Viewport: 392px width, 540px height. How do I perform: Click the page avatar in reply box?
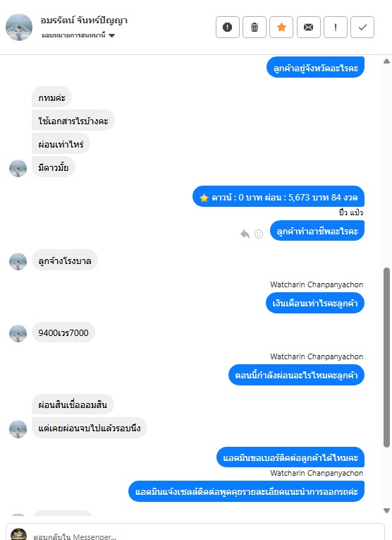[x=18, y=534]
